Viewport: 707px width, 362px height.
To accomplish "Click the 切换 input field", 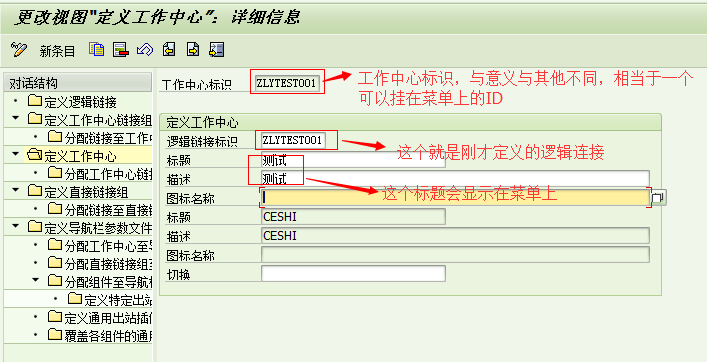I will click(353, 274).
